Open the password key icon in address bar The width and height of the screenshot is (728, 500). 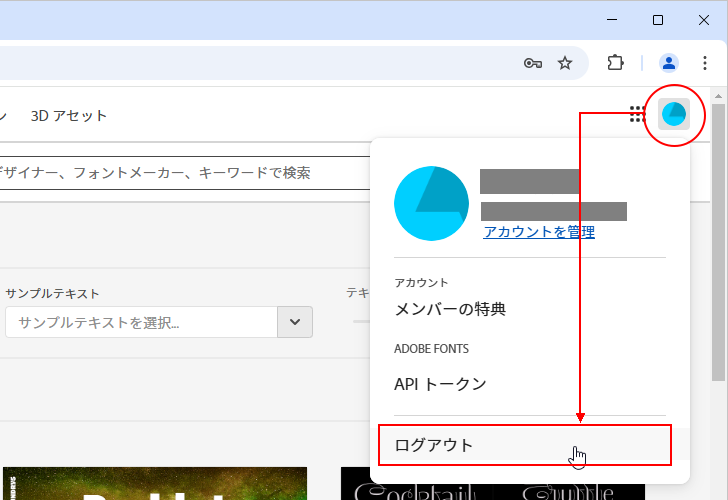(533, 63)
